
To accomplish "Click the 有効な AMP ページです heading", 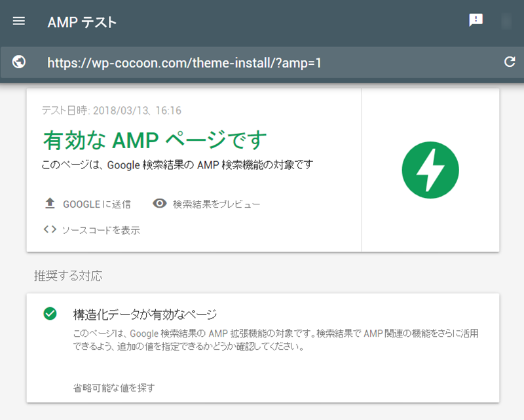I will [x=154, y=139].
